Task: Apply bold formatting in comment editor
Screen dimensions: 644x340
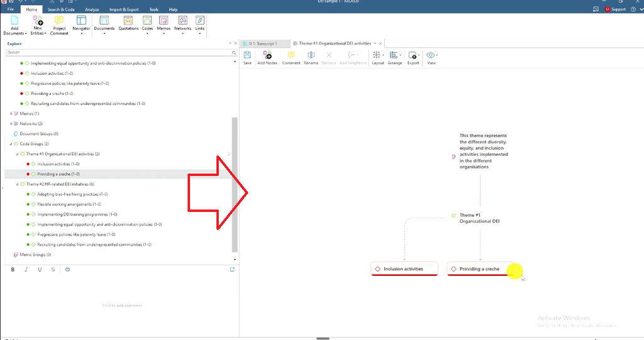Action: tap(13, 270)
